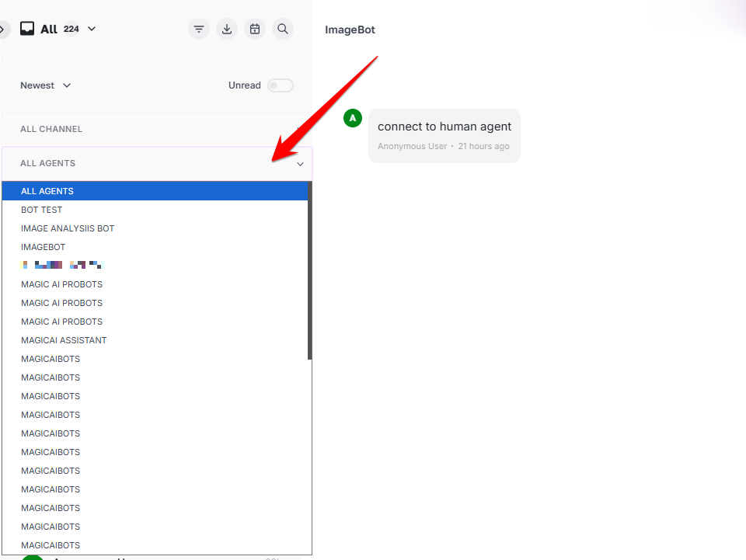Toggle the Unread switch

[x=280, y=85]
